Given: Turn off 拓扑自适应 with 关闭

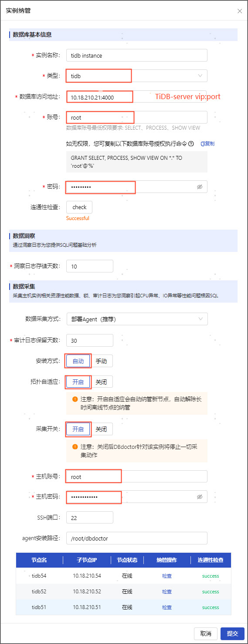Looking at the screenshot, I should point(101,382).
